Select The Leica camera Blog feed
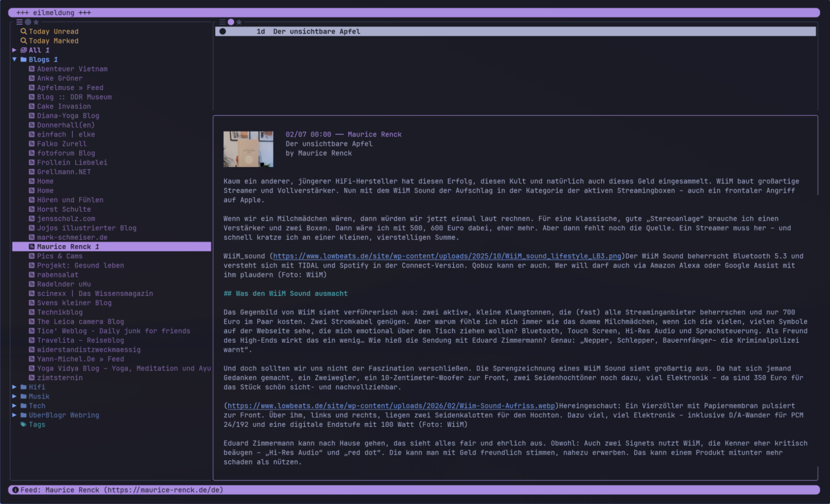 (80, 321)
